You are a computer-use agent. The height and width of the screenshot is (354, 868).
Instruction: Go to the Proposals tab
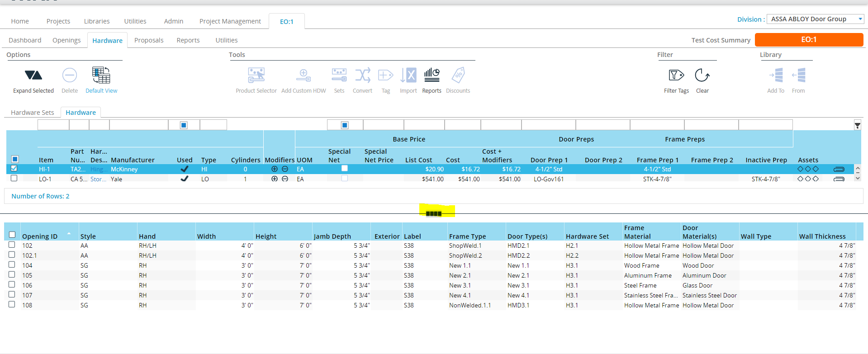pyautogui.click(x=149, y=40)
